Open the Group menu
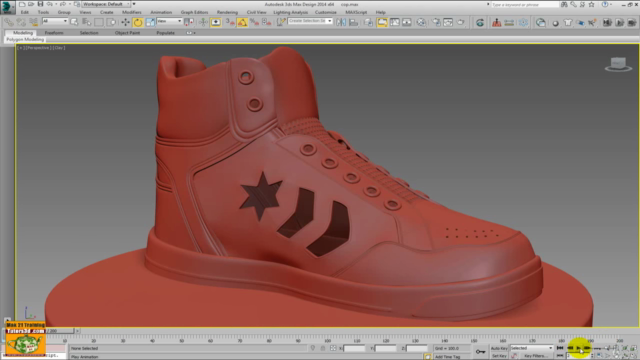The image size is (640, 360). 64,12
